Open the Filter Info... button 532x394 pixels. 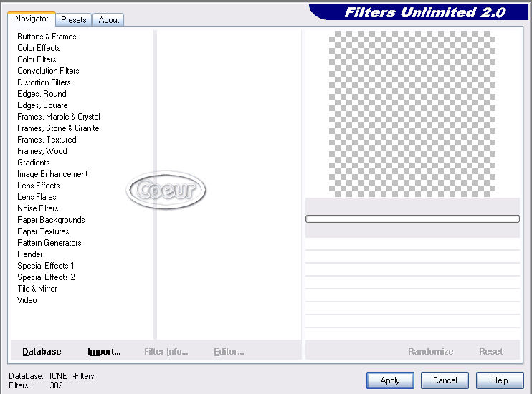[166, 352]
